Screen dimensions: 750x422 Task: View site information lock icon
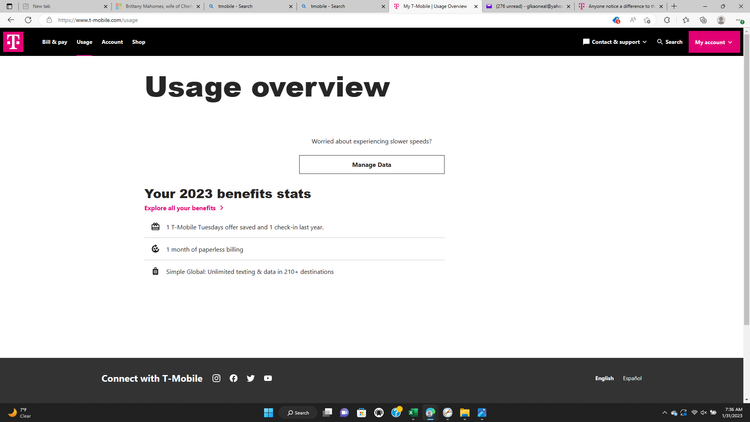49,20
